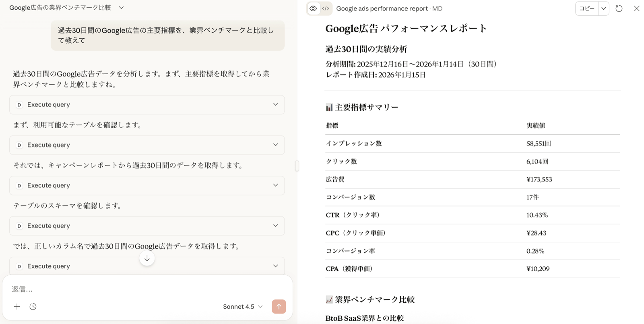Click the value '10.43%'

(537, 215)
